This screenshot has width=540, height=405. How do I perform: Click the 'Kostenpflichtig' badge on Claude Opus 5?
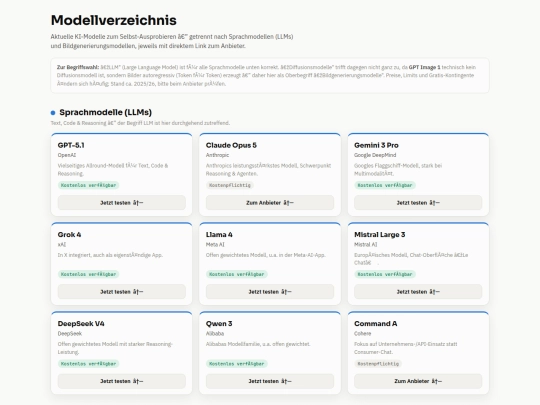pyautogui.click(x=230, y=185)
